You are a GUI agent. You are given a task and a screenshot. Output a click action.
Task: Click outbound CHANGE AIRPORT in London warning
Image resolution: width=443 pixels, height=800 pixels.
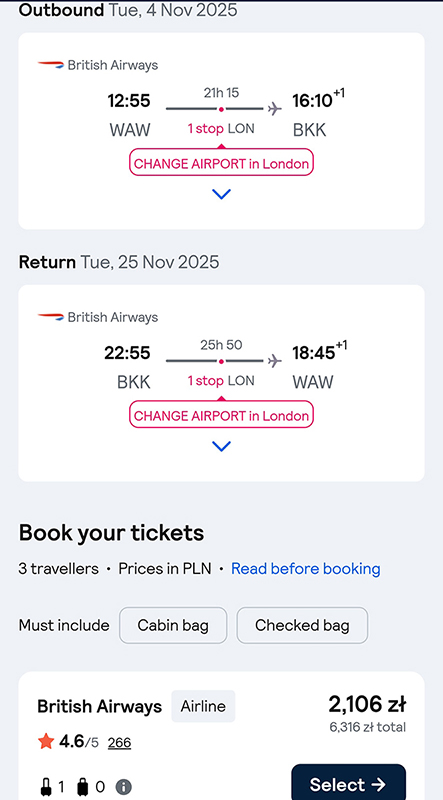pyautogui.click(x=221, y=163)
